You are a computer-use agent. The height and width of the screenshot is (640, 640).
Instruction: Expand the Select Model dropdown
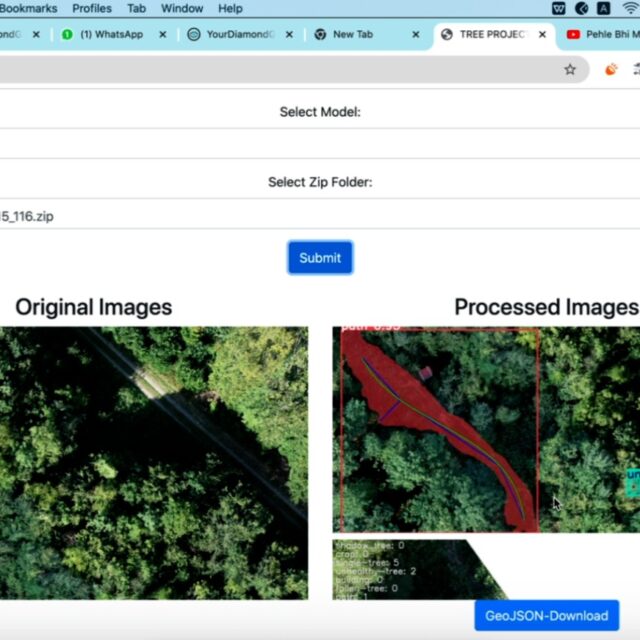point(320,143)
